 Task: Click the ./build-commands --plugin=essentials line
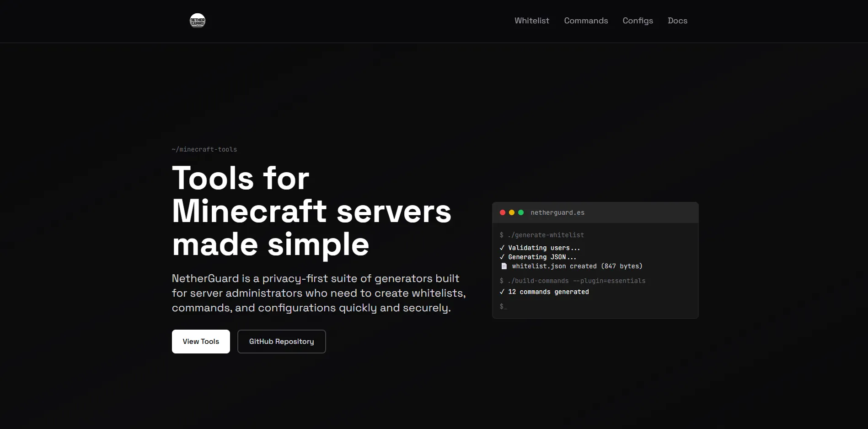pyautogui.click(x=573, y=281)
